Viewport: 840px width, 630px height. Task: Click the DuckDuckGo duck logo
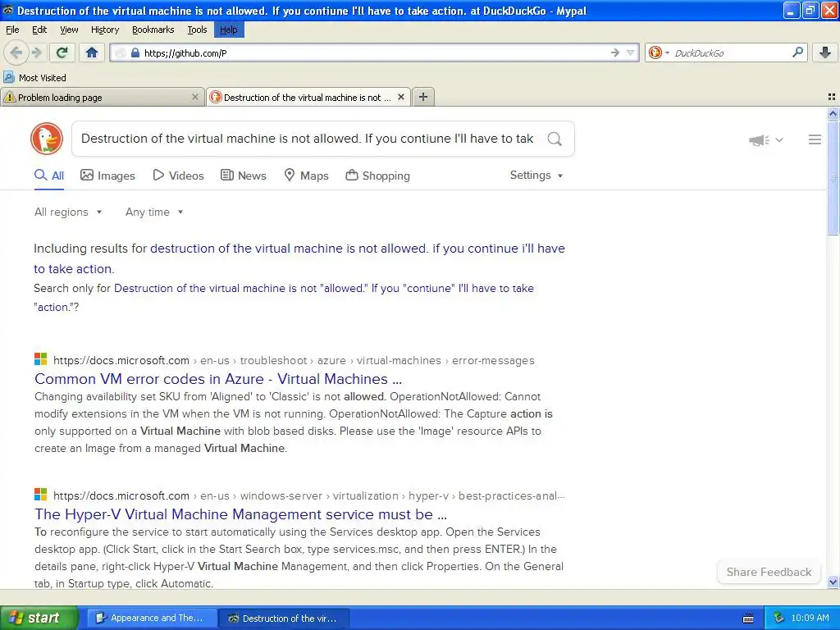click(x=47, y=139)
